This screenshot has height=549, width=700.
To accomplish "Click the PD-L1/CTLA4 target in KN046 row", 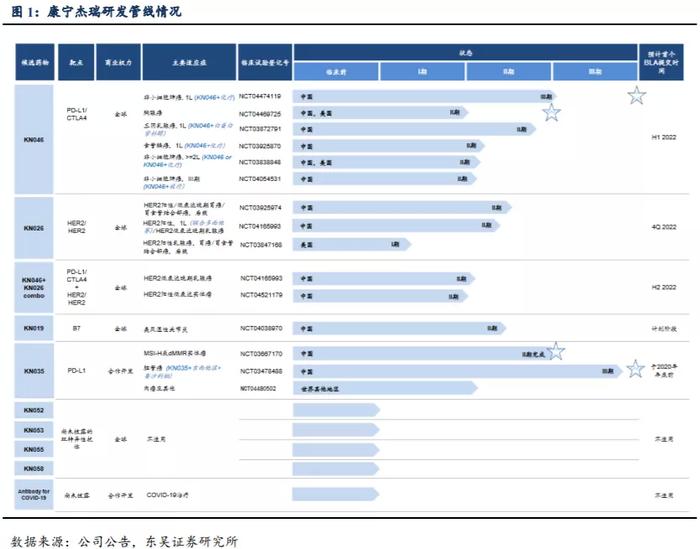I will pyautogui.click(x=77, y=114).
